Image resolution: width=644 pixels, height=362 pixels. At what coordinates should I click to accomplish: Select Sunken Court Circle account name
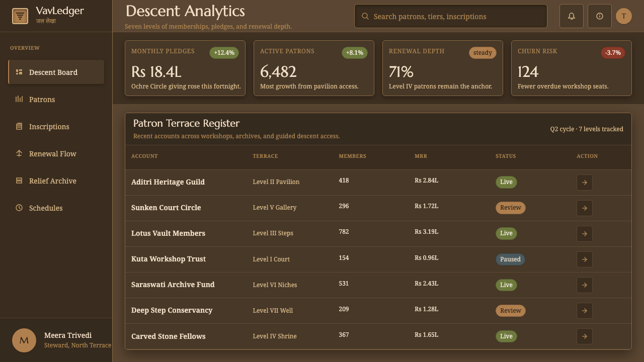coord(166,208)
